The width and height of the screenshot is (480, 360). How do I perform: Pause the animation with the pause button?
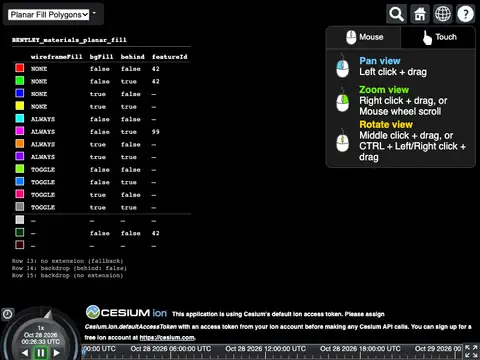point(41,353)
